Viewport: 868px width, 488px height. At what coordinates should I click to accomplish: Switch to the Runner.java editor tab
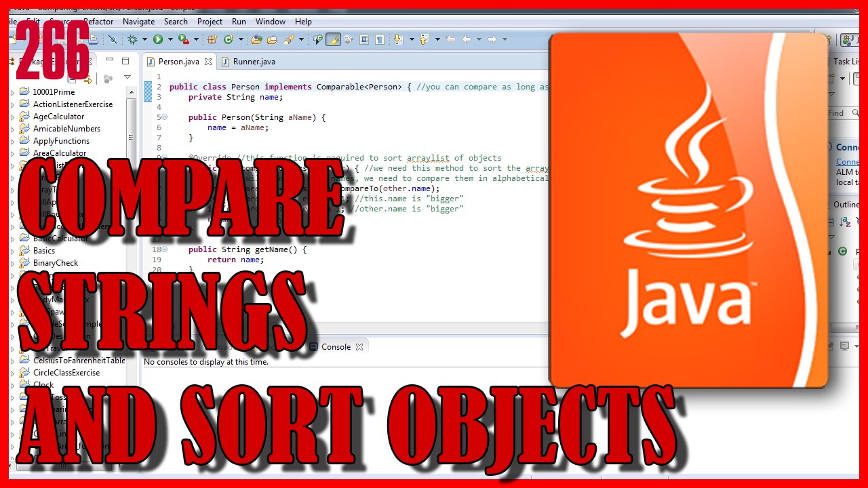(x=248, y=62)
